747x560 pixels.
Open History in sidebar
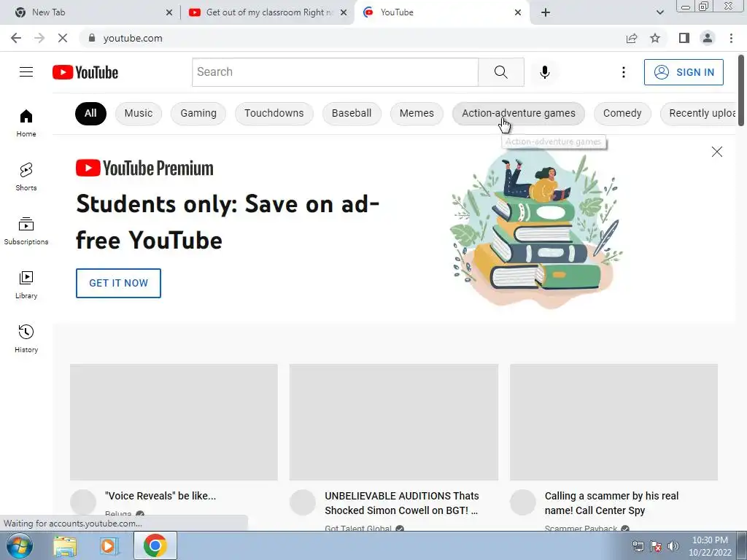tap(26, 338)
